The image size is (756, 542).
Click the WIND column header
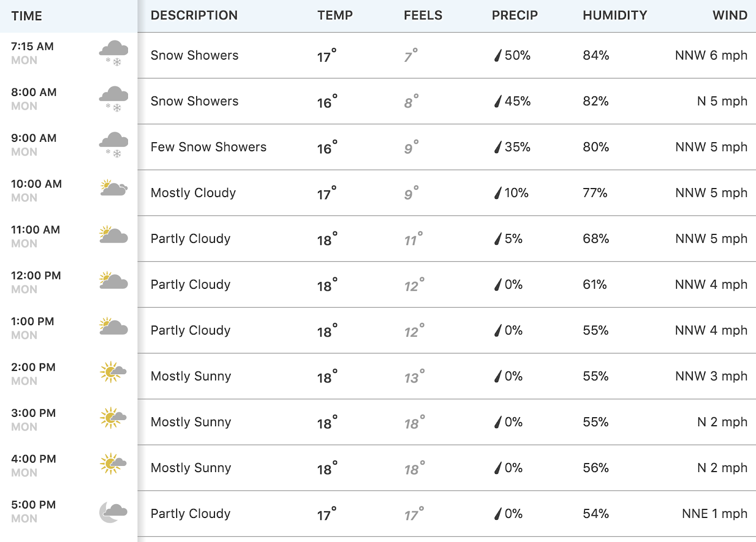click(730, 15)
